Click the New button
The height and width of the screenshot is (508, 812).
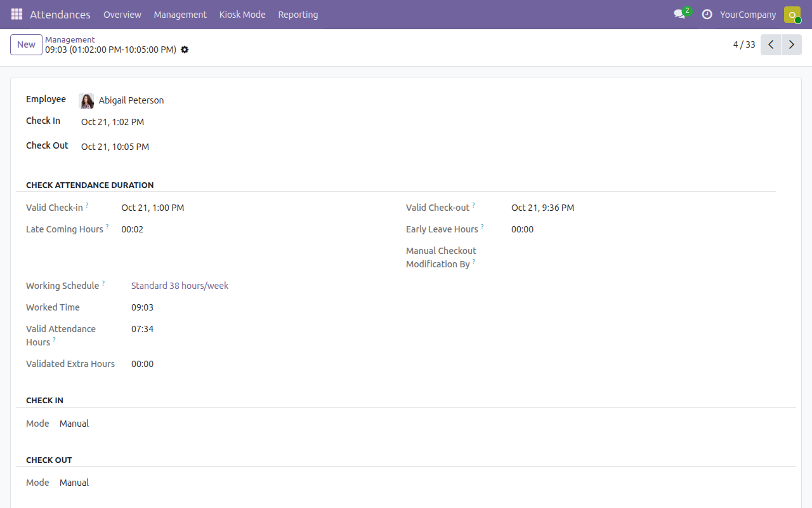click(27, 44)
